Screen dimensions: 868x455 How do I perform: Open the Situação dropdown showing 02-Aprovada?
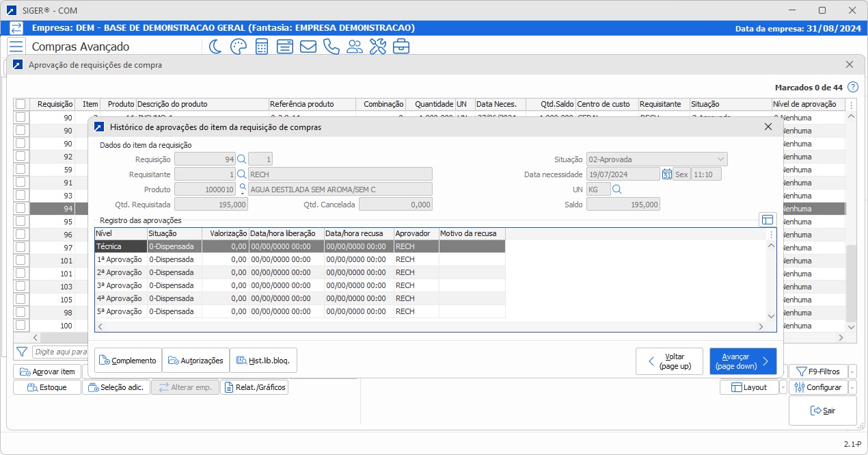pyautogui.click(x=719, y=159)
